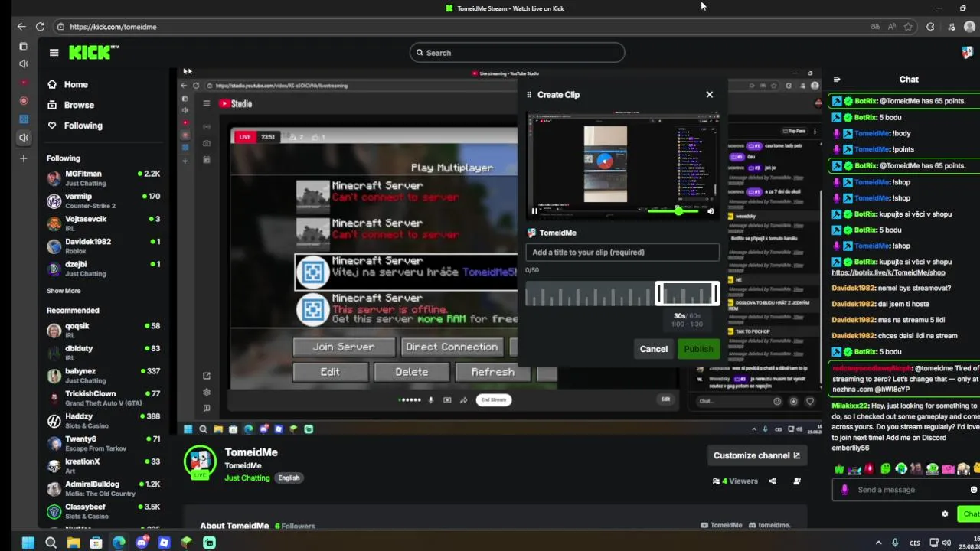This screenshot has width=980, height=551.
Task: Click Customize channel button
Action: point(757,455)
